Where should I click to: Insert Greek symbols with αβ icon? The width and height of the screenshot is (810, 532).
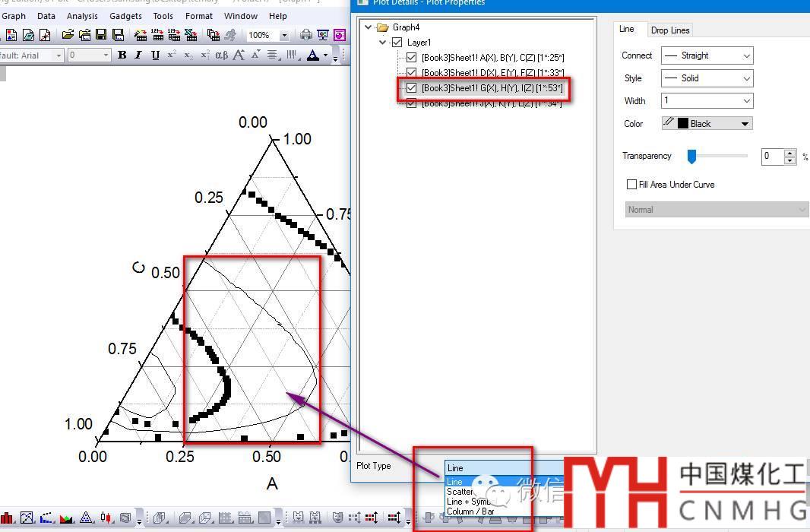221,55
